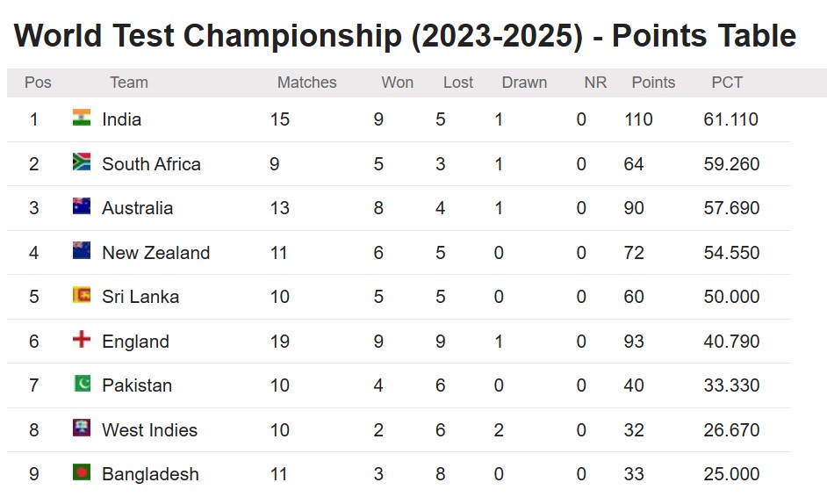Select the Drawn column header
The image size is (827, 504).
[524, 83]
